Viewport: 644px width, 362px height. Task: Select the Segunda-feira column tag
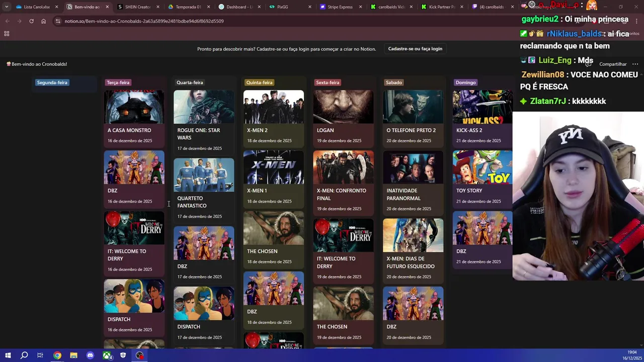[x=52, y=82]
